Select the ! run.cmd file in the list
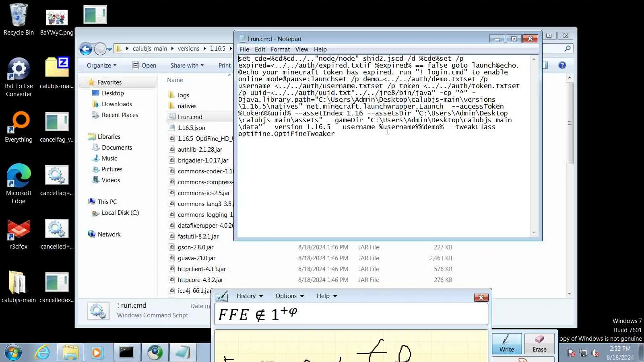644x362 pixels. coord(190,117)
